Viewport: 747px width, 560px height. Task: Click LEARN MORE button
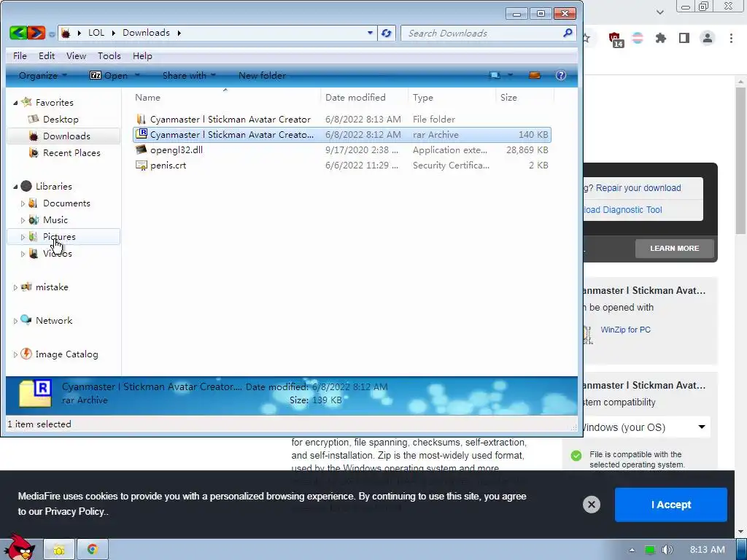pos(674,248)
